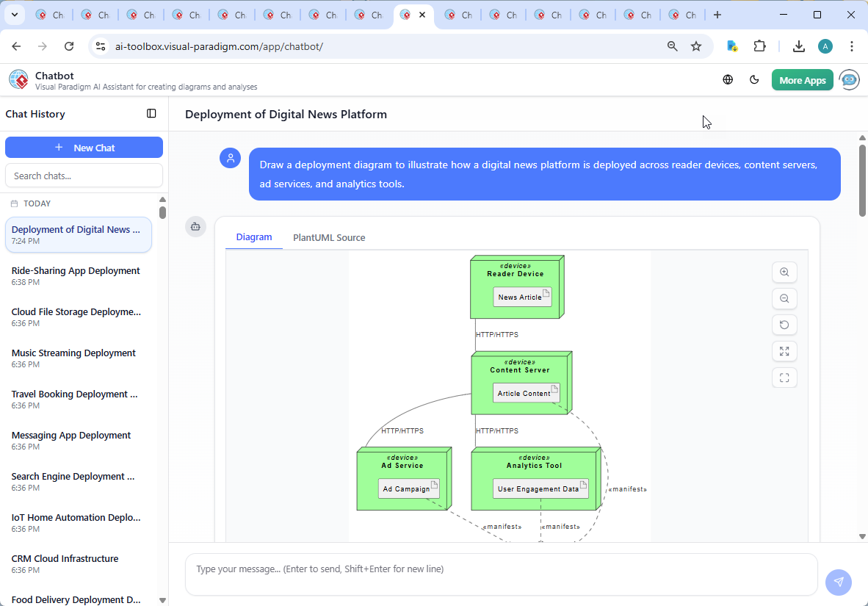Image resolution: width=868 pixels, height=606 pixels.
Task: Collapse the Chat History sidebar panel
Action: click(151, 113)
